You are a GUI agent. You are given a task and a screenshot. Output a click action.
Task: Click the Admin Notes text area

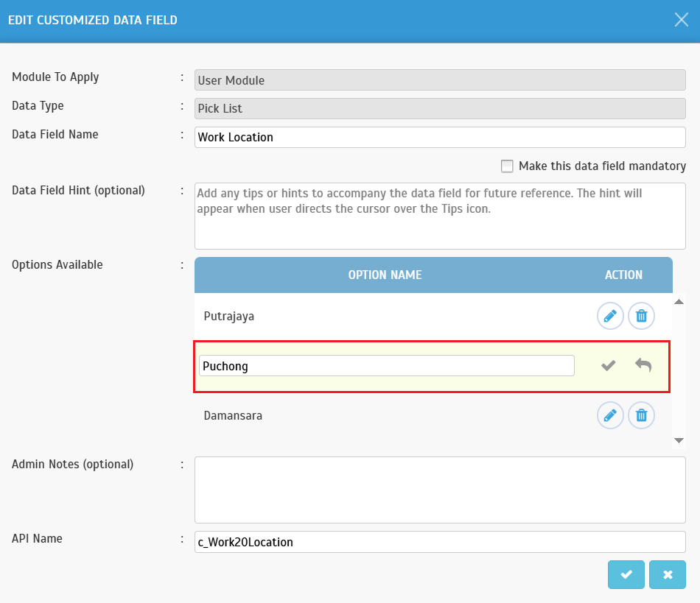(x=440, y=490)
